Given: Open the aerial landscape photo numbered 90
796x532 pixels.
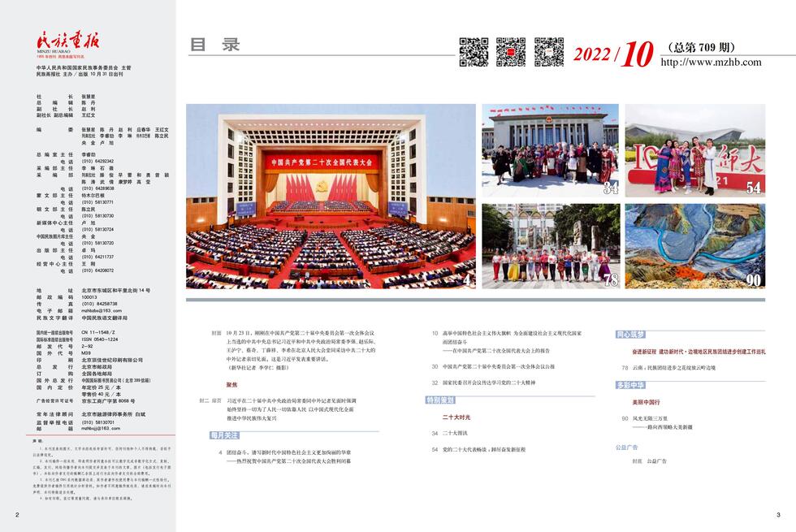Looking at the screenshot, I should 695,246.
